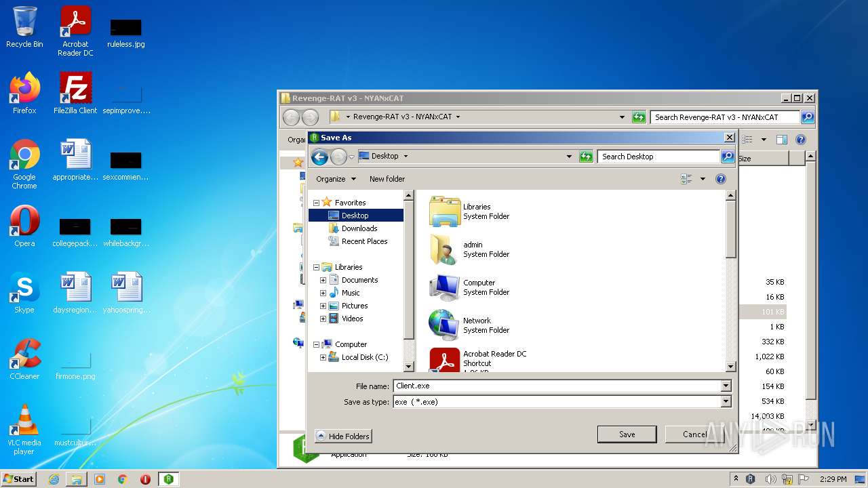Click the File name input field

pos(557,386)
